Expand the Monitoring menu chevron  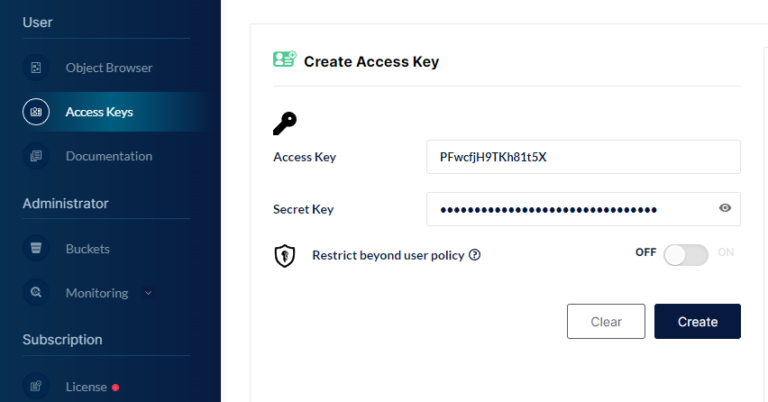click(148, 293)
